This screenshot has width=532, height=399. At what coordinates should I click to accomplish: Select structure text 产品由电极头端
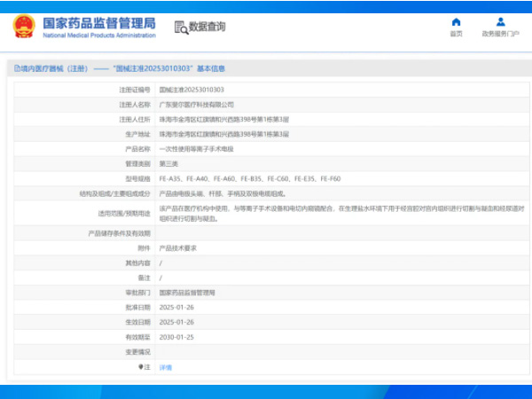click(x=223, y=193)
